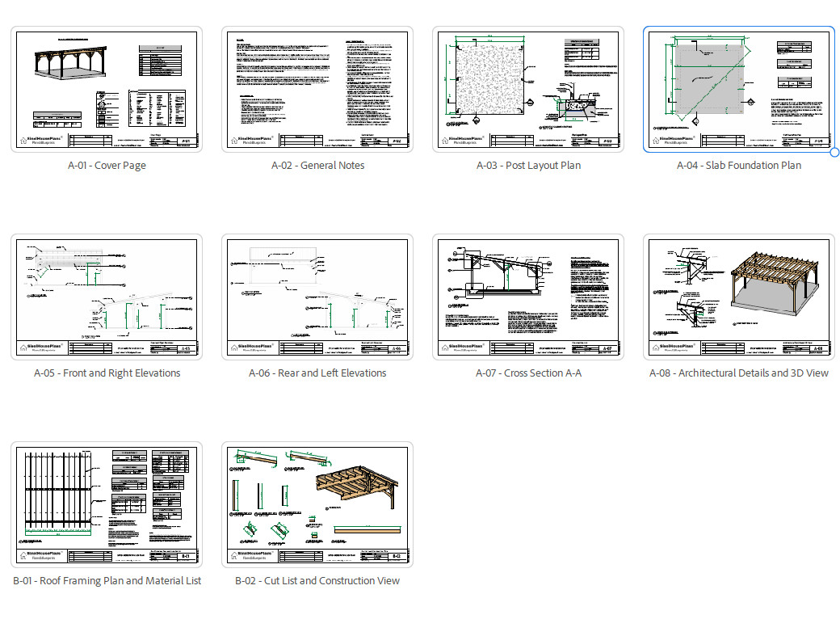
Task: Click 'B-01 - Roof Framing Plan and Material List' label
Action: [x=107, y=581]
